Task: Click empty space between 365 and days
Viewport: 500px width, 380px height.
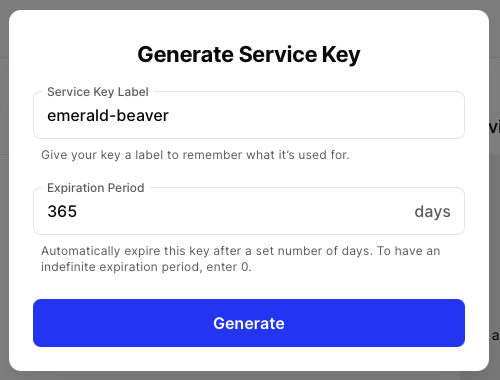Action: (x=243, y=211)
